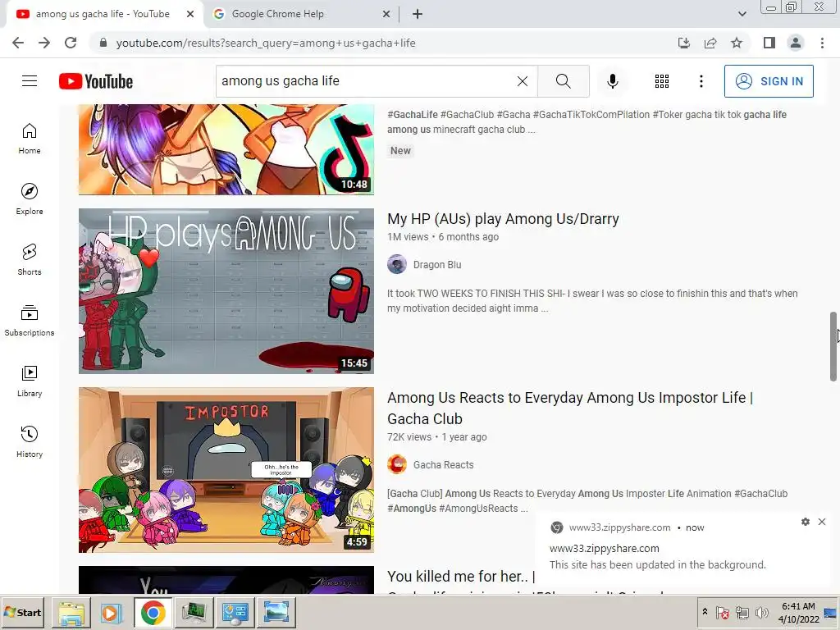Share this page icon
The height and width of the screenshot is (630, 840).
pos(710,43)
